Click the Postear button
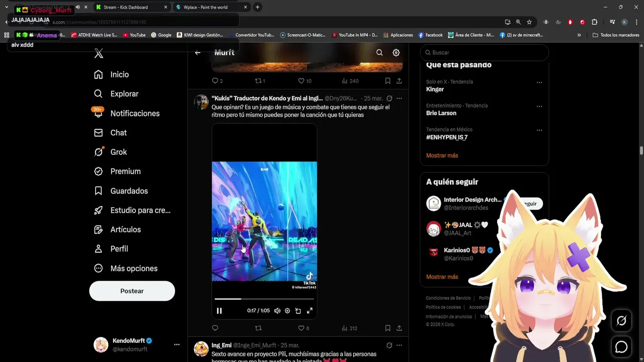644x362 pixels. pyautogui.click(x=132, y=291)
